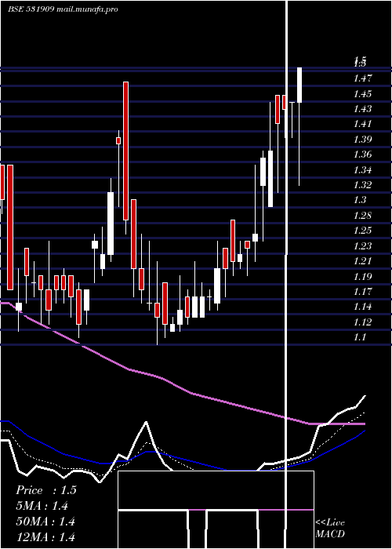392x549 pixels.
Task: Click the 1.25 price axis label
Action: click(362, 231)
